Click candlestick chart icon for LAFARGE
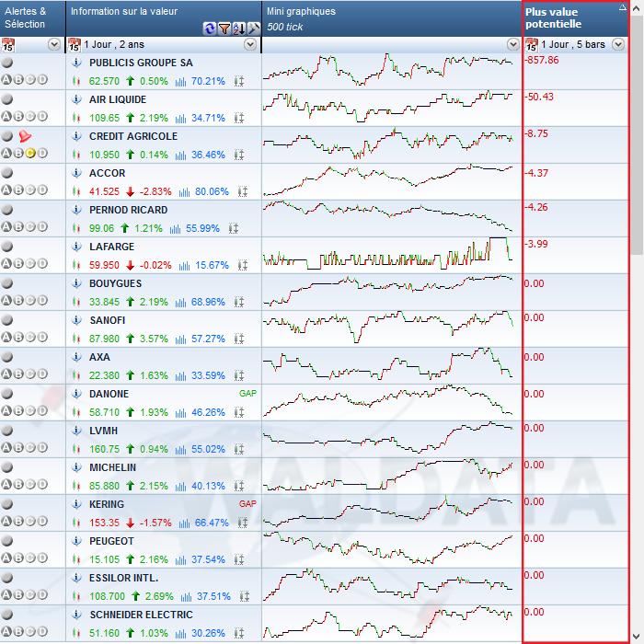The image size is (644, 644). coord(76,265)
